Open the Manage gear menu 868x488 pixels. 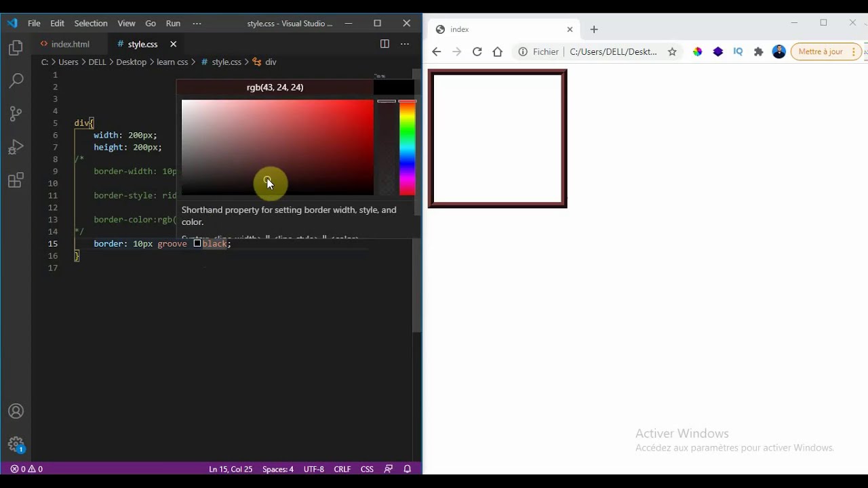16,445
